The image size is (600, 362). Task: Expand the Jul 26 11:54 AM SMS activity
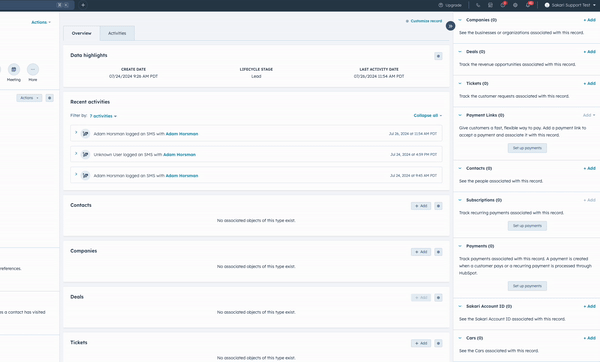click(x=76, y=133)
